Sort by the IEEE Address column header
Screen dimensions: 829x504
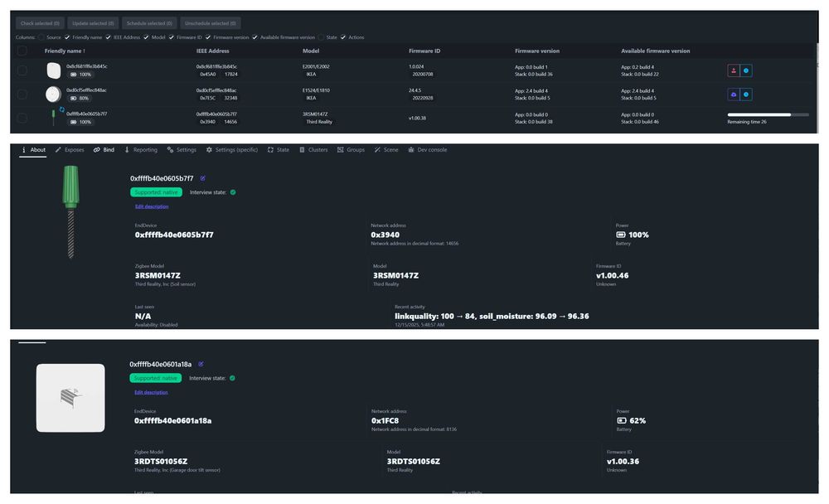click(x=212, y=51)
